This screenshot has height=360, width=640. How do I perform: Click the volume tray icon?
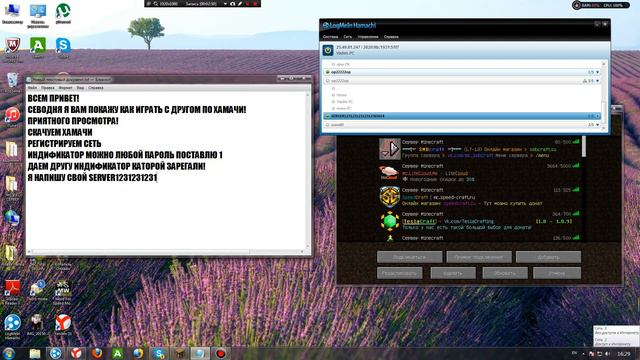(x=607, y=353)
